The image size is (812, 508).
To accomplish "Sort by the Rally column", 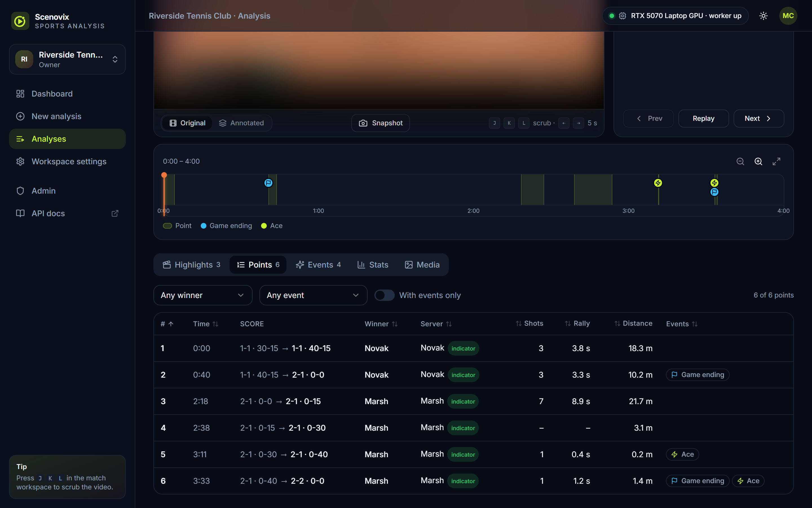I will click(x=577, y=323).
